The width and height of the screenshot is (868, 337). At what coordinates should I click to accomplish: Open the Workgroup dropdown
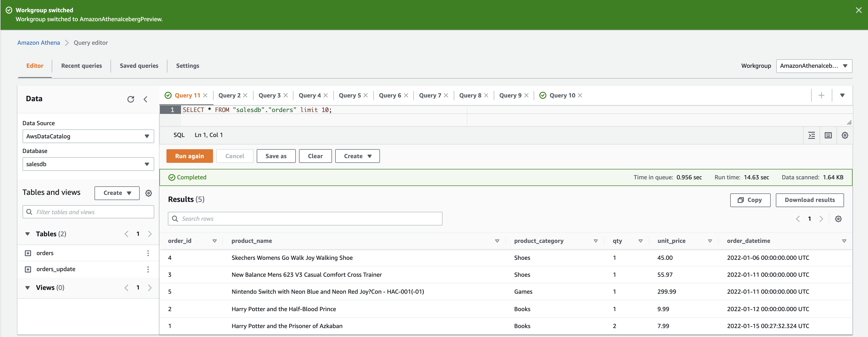[x=814, y=66]
